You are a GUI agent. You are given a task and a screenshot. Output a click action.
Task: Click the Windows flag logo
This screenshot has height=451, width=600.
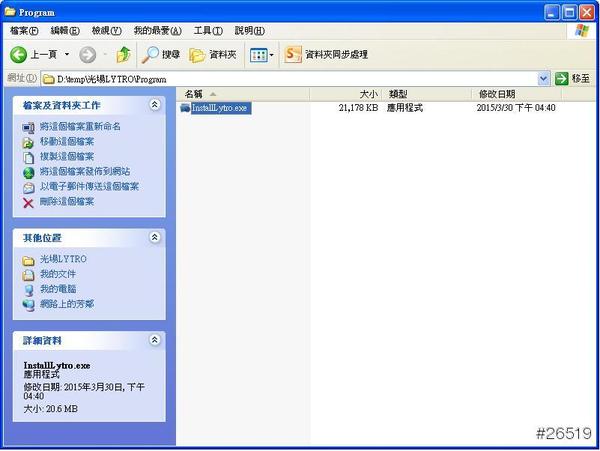click(582, 31)
